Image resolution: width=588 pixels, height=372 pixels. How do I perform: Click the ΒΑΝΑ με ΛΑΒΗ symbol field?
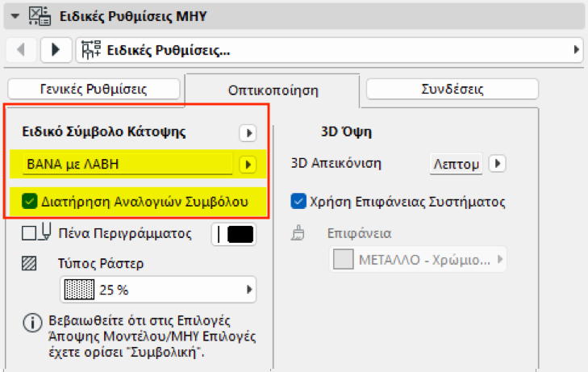129,164
